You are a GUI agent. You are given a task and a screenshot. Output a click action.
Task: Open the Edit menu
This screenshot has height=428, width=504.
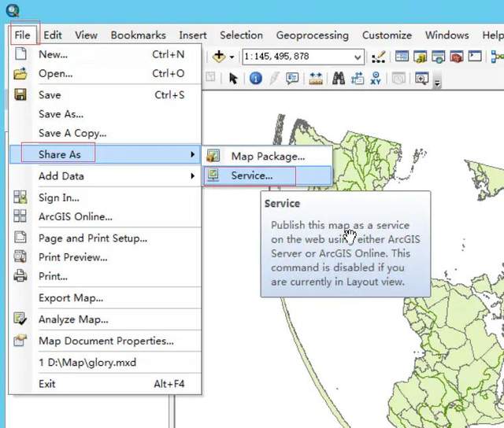(53, 35)
